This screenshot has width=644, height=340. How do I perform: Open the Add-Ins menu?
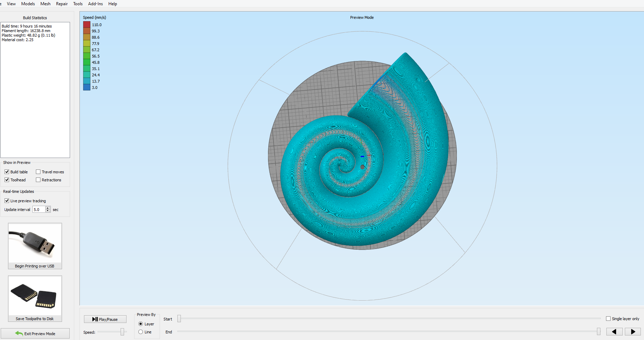click(95, 4)
